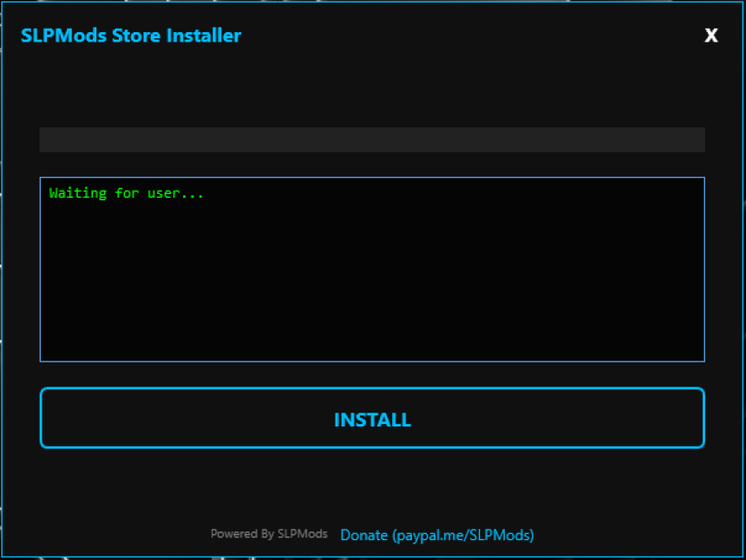Click the word Donate in the footer link
The image size is (746, 560).
pyautogui.click(x=364, y=535)
